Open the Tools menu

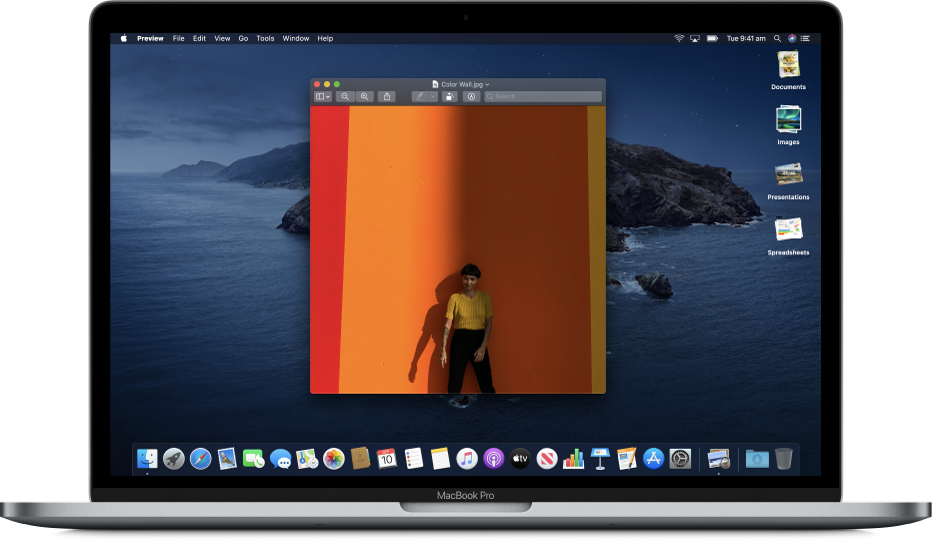(265, 38)
